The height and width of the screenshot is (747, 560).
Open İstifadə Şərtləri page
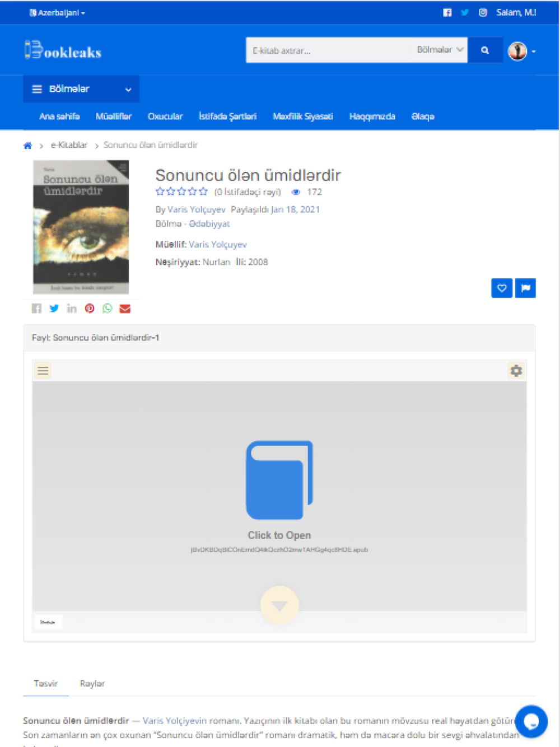(227, 116)
